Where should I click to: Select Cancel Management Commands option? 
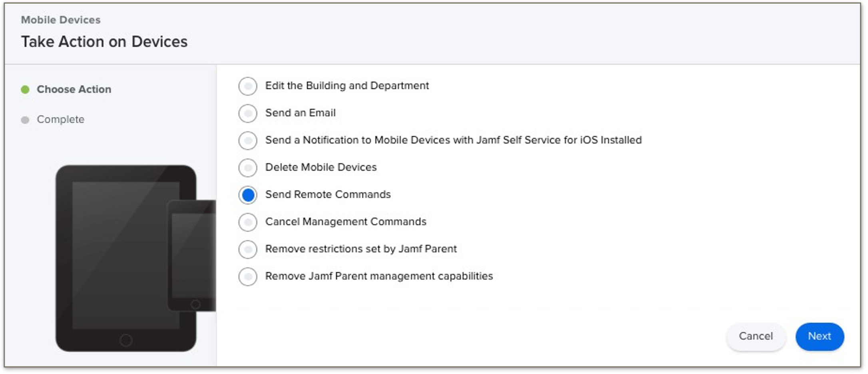(248, 222)
